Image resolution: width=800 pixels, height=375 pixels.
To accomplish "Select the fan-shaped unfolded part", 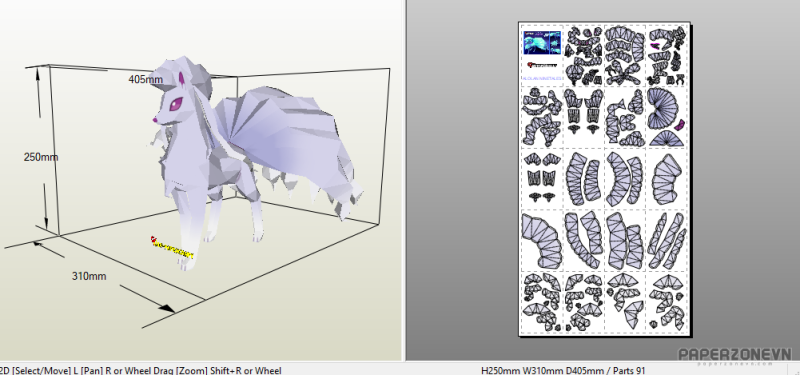I will pos(663,110).
